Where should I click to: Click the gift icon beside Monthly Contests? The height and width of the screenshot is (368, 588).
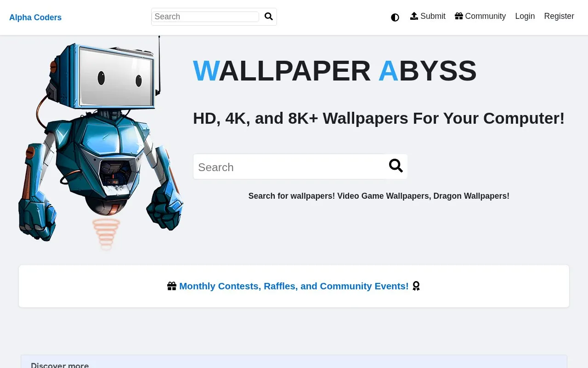point(172,286)
